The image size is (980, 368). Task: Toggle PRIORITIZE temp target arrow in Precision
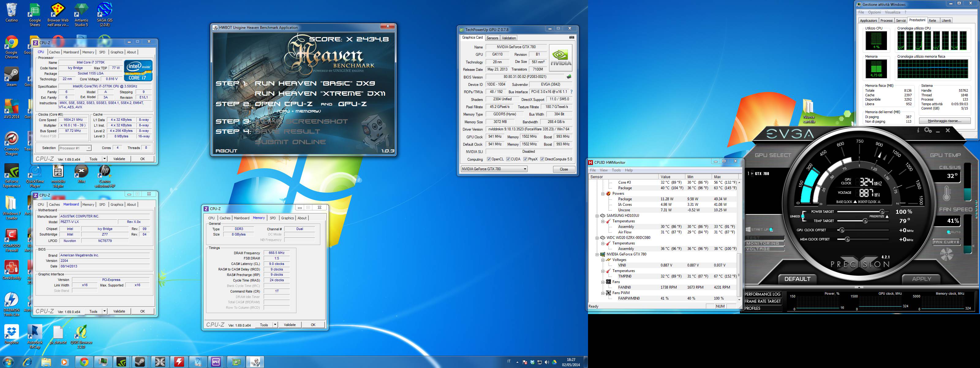(x=887, y=217)
